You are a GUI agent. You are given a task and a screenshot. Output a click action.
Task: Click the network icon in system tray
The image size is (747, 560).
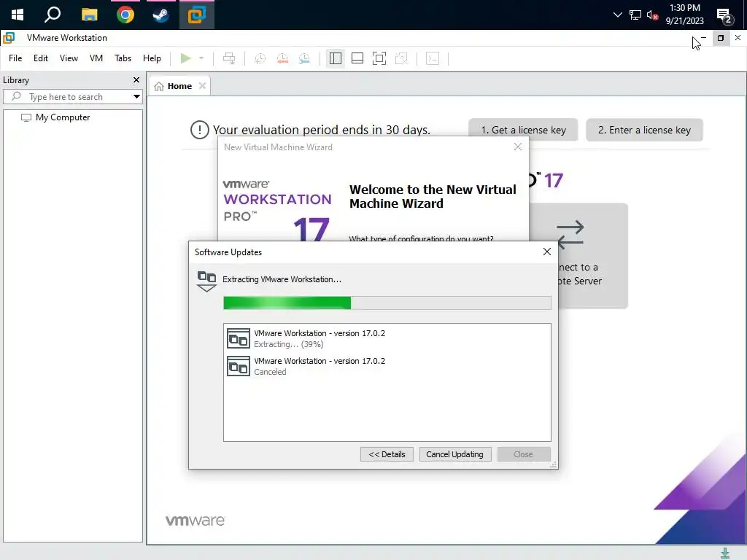[635, 15]
